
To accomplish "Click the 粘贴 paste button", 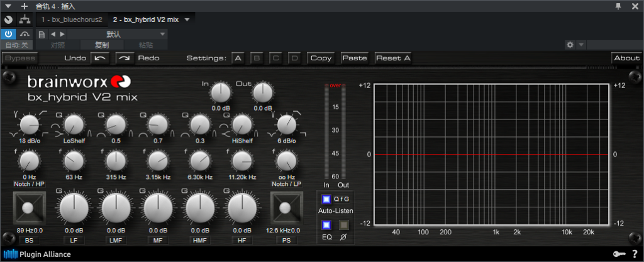I will click(146, 45).
